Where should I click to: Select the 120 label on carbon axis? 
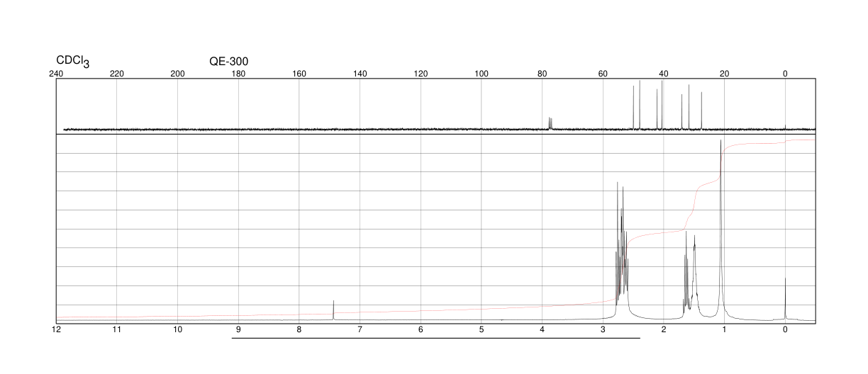coord(421,74)
